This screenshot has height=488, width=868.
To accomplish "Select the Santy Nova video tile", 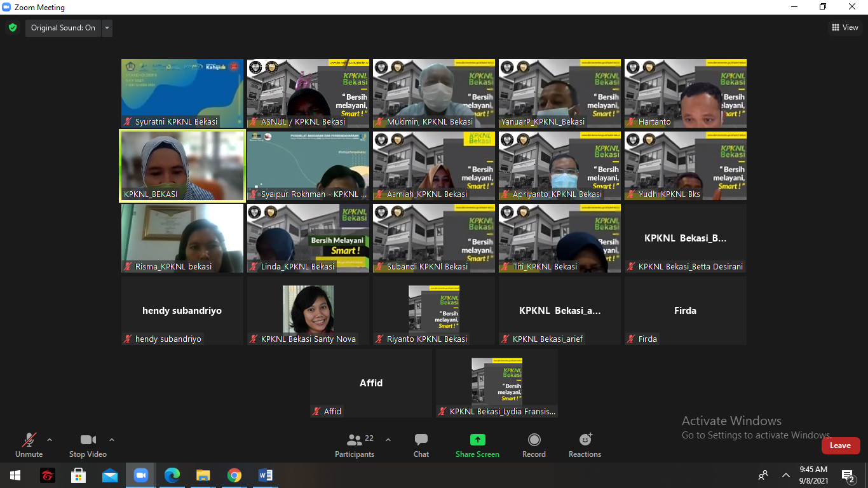I will (308, 310).
